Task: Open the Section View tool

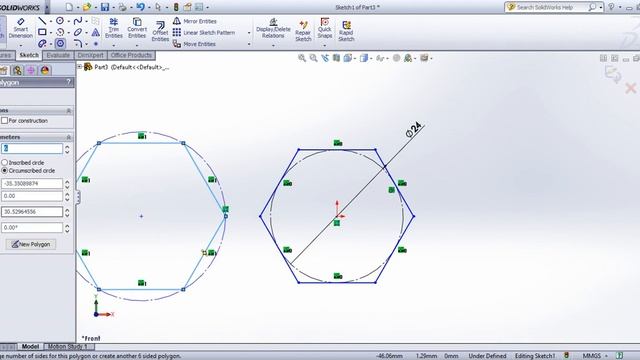Action: pos(336,58)
